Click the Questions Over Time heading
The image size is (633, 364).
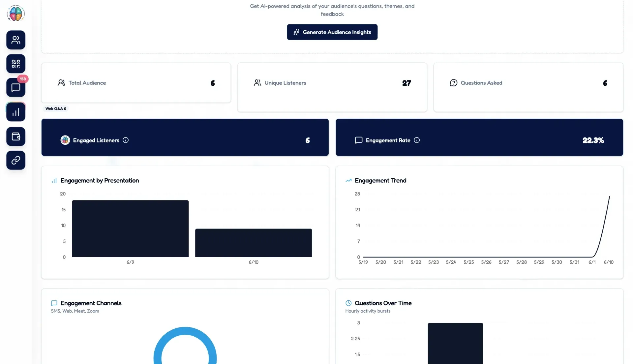point(383,303)
